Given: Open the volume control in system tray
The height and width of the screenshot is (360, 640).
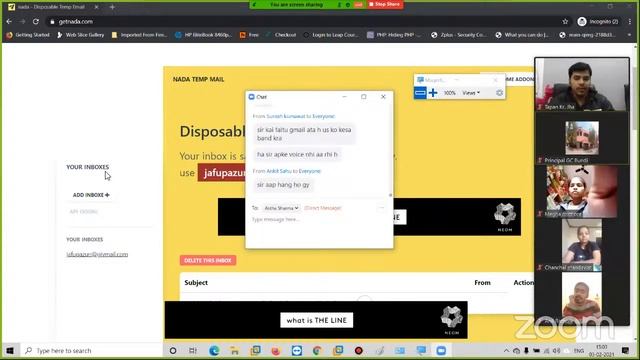Looking at the screenshot, I should (x=556, y=351).
